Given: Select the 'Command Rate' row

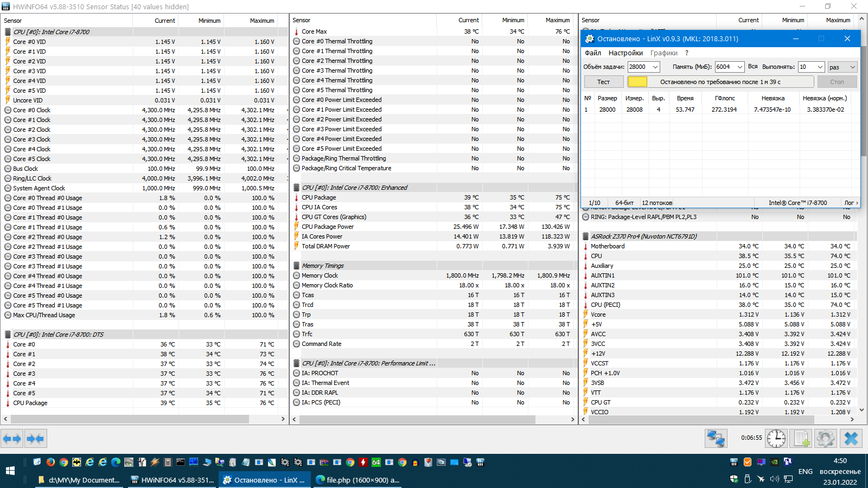Looking at the screenshot, I should (x=434, y=344).
